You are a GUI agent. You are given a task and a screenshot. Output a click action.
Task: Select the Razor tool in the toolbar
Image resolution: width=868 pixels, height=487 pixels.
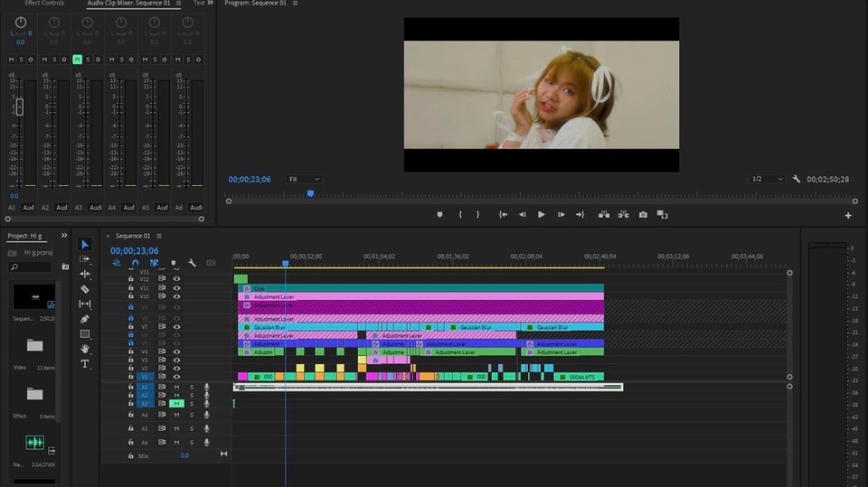tap(85, 289)
